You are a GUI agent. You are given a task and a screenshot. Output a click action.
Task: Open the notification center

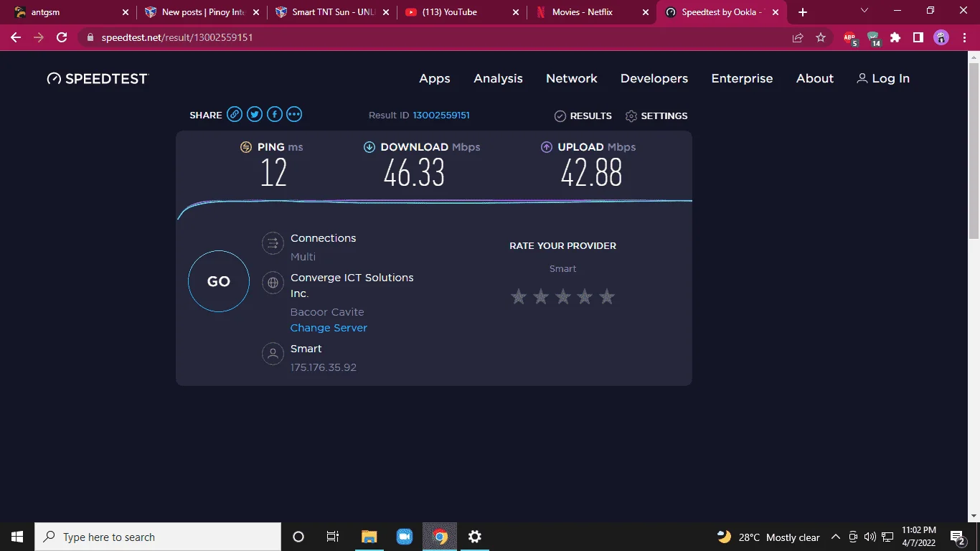[957, 537]
